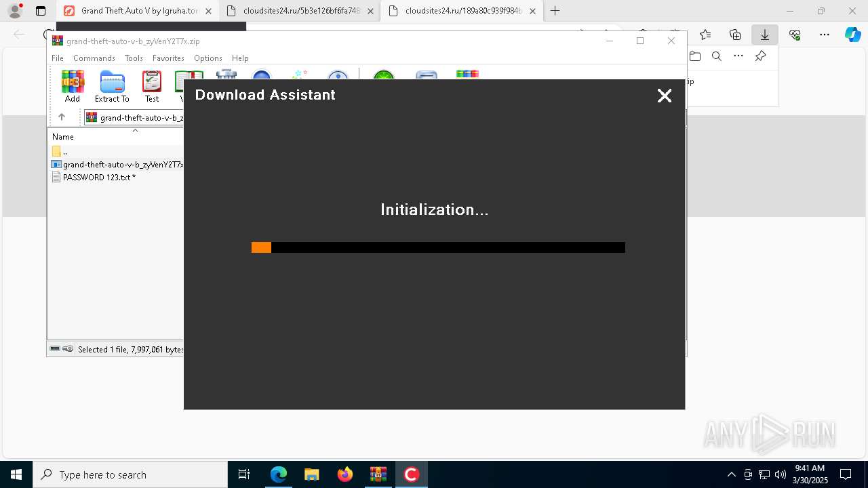Open a new browser tab

point(555,11)
